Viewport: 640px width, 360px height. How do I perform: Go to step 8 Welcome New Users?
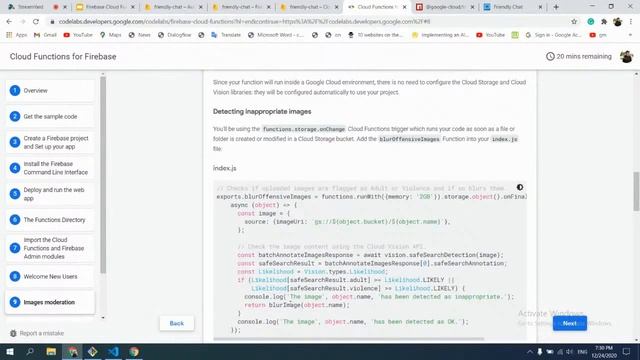click(50, 277)
